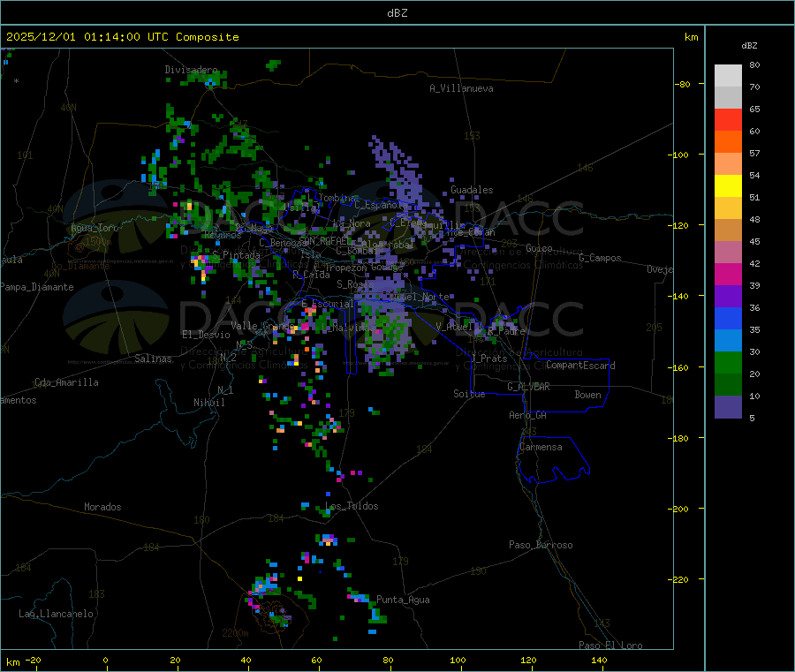Click the Punta_Agua location label
This screenshot has width=795, height=672.
403,600
